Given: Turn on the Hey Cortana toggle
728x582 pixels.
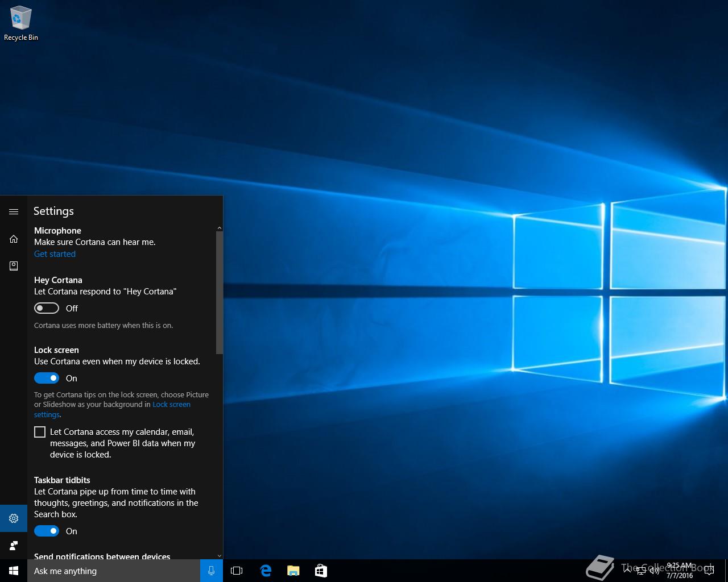Looking at the screenshot, I should tap(47, 308).
